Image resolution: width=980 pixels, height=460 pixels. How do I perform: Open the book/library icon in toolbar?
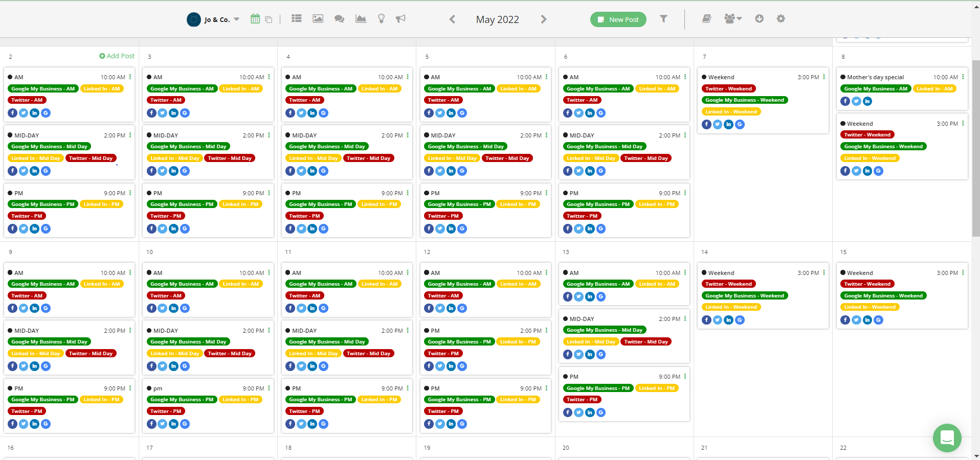click(707, 19)
